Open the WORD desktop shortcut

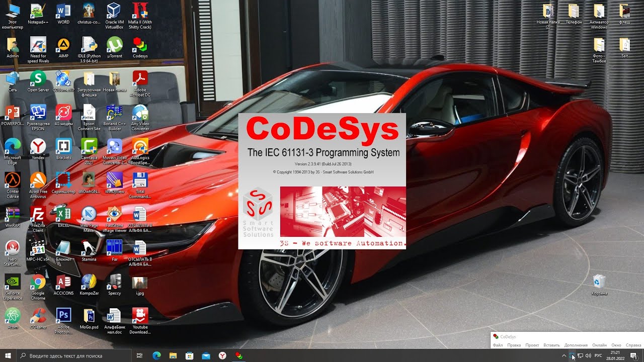(63, 14)
